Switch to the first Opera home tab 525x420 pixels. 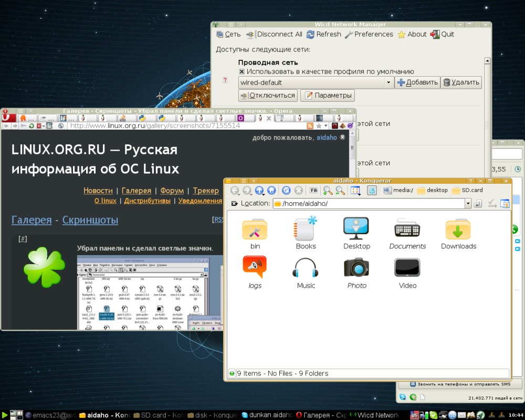pos(27,118)
